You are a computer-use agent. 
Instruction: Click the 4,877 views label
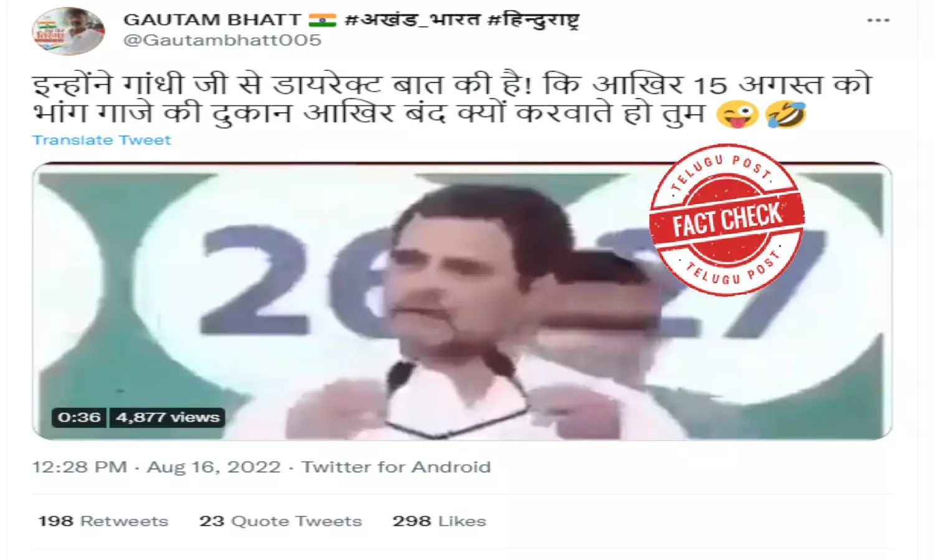[167, 418]
